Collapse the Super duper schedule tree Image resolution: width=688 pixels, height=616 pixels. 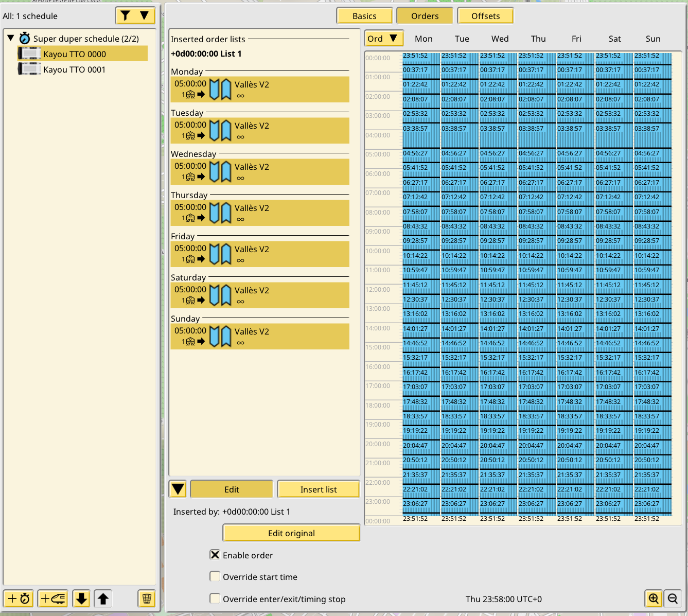[x=11, y=38]
